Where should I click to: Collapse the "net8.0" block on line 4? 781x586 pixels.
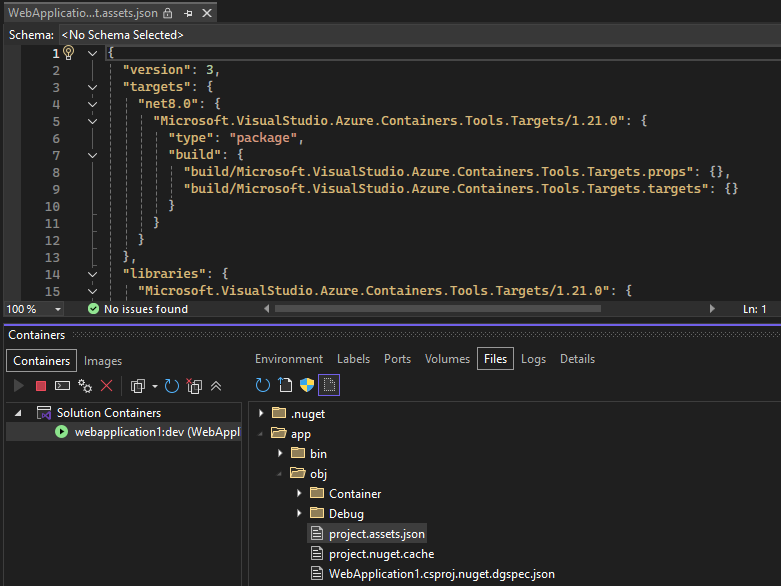(x=93, y=104)
